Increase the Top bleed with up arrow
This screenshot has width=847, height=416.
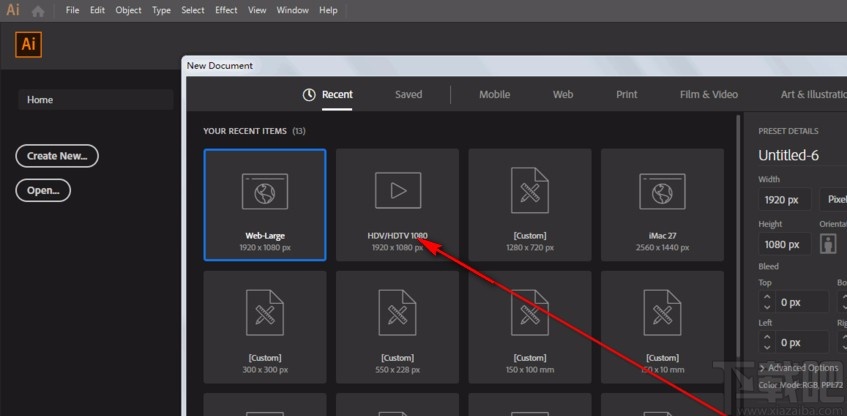[x=767, y=297]
